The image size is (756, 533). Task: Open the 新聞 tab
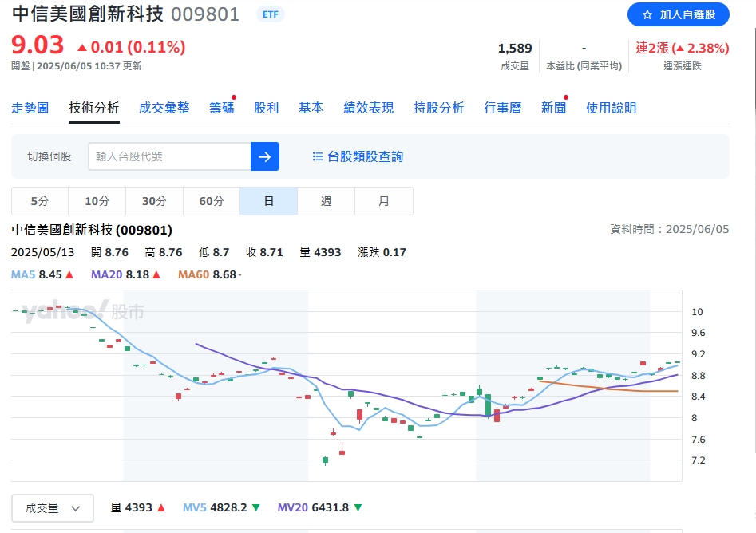coord(553,108)
